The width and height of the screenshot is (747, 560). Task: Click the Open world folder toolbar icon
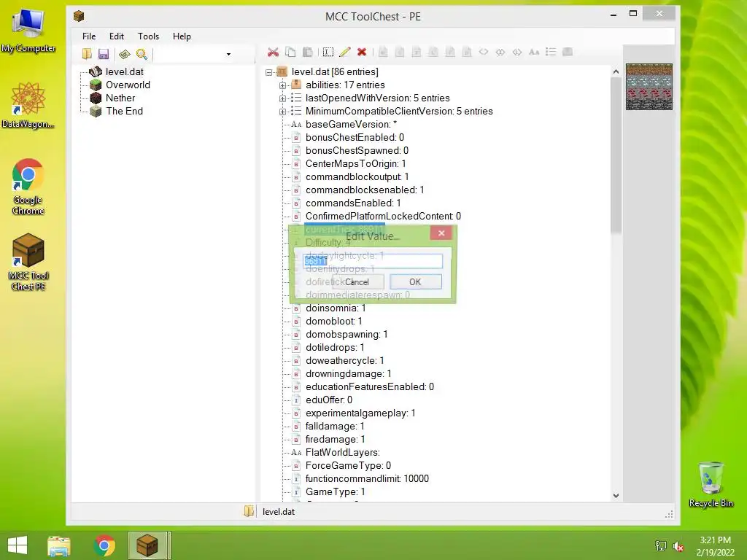coord(87,54)
